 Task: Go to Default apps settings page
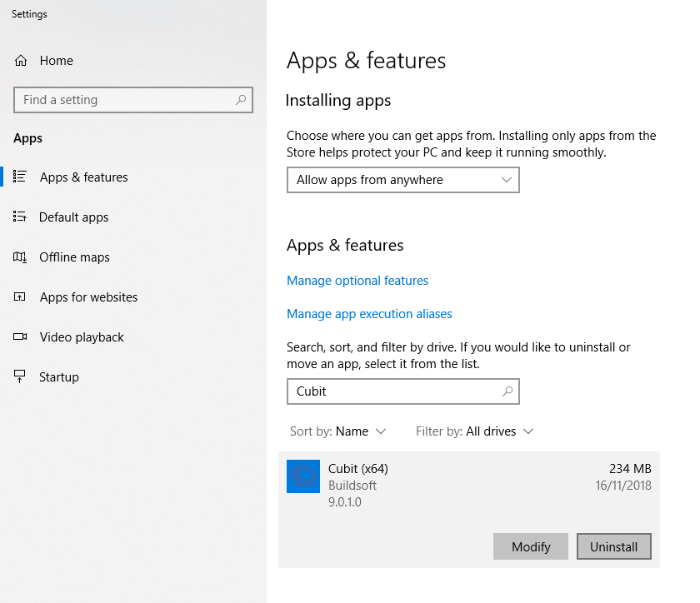click(74, 217)
